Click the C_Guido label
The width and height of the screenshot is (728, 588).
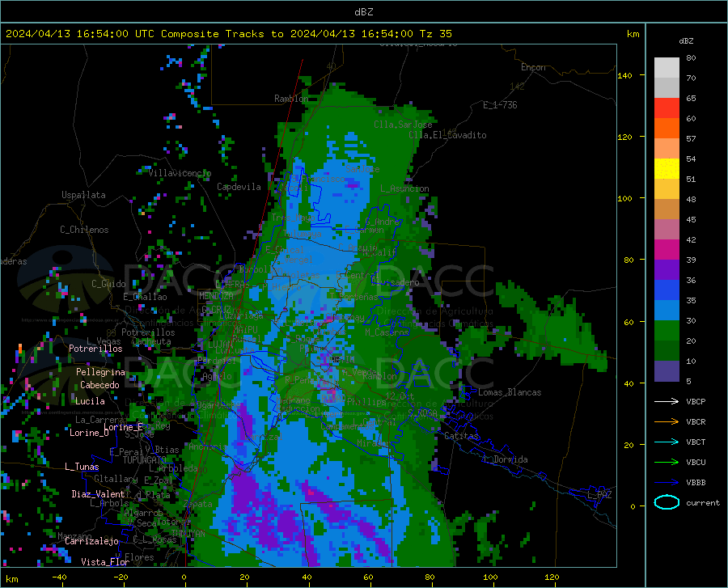tap(108, 284)
